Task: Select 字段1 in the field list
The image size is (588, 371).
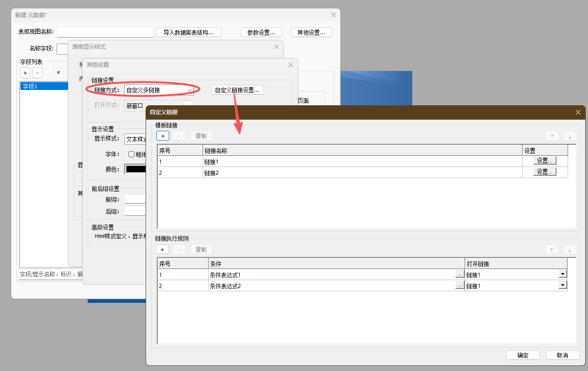Action: click(x=44, y=86)
